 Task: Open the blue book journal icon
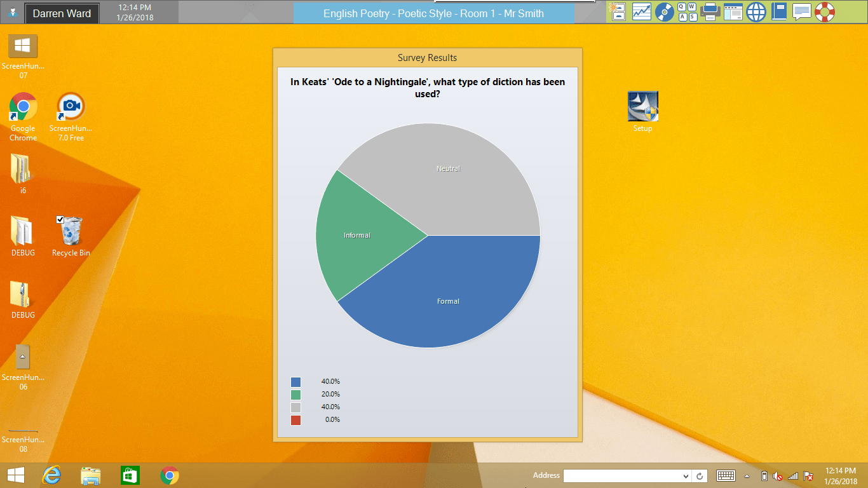point(779,11)
